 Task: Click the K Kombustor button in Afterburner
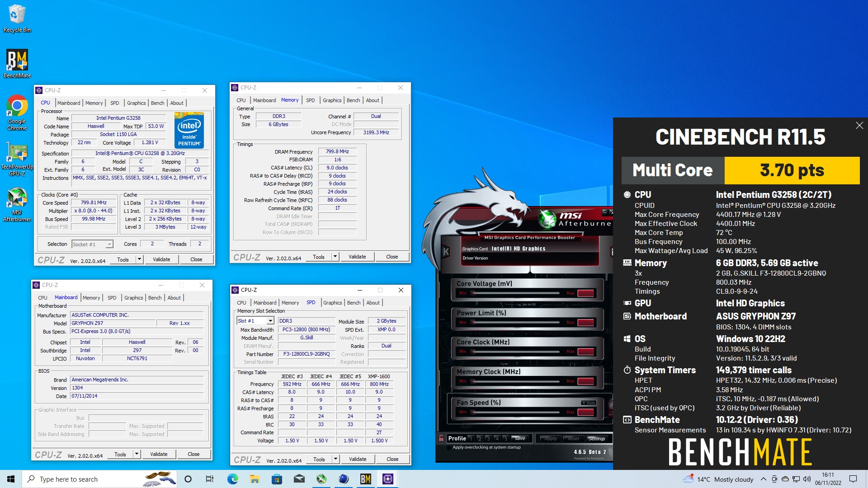pyautogui.click(x=446, y=252)
